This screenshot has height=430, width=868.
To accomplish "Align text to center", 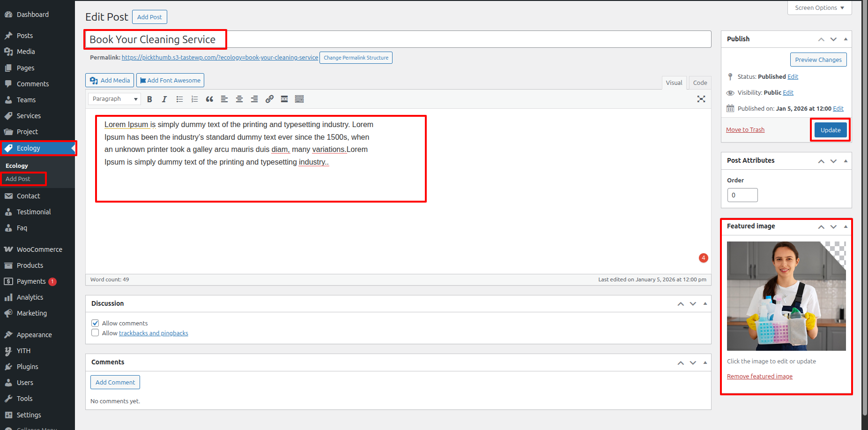I will coord(239,99).
